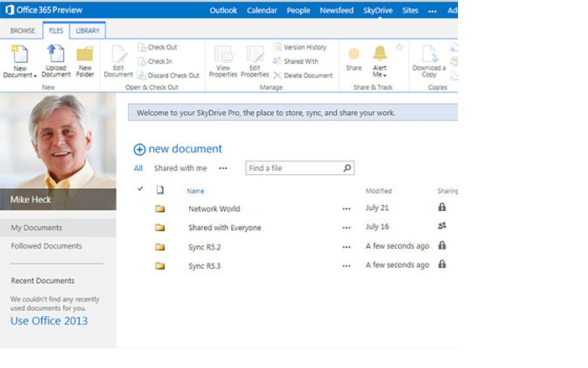Click Discard Check Out

pyautogui.click(x=168, y=76)
